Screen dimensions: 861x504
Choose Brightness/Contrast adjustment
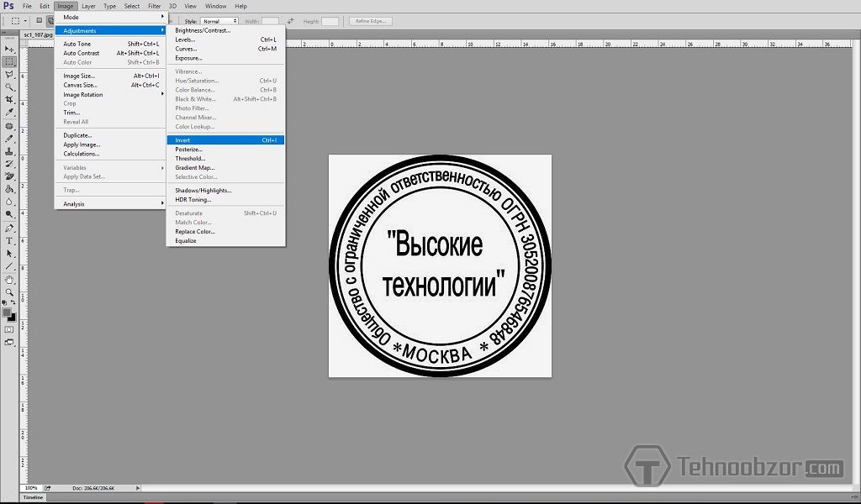tap(225, 30)
